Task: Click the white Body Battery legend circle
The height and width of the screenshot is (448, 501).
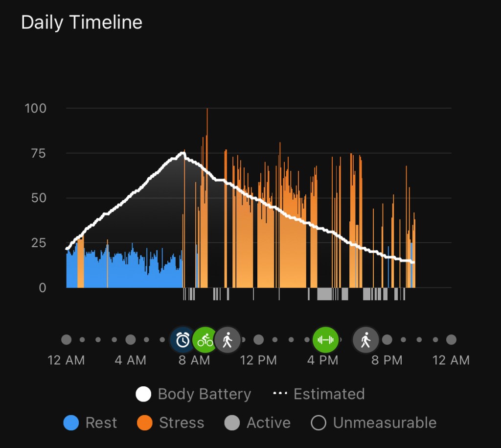Action: (143, 394)
